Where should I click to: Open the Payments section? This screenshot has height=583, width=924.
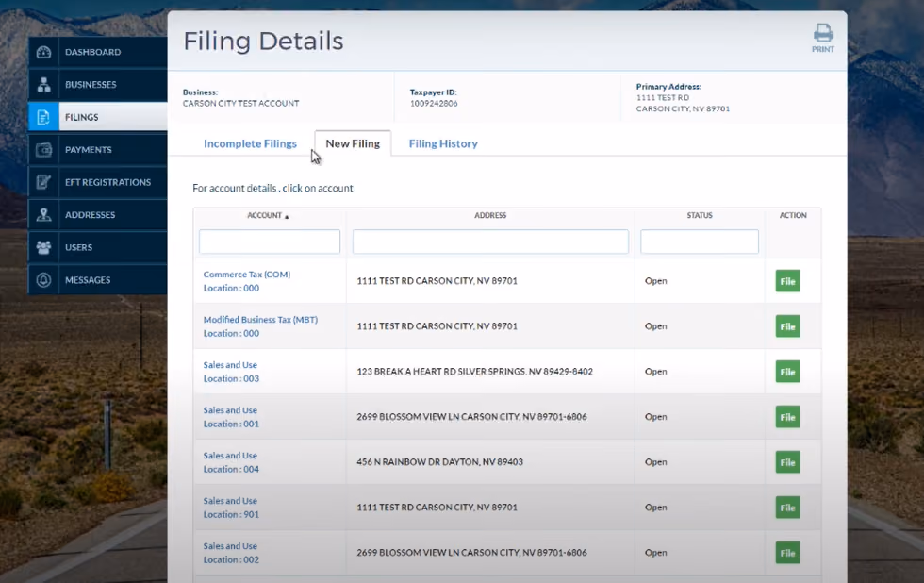[x=98, y=150]
